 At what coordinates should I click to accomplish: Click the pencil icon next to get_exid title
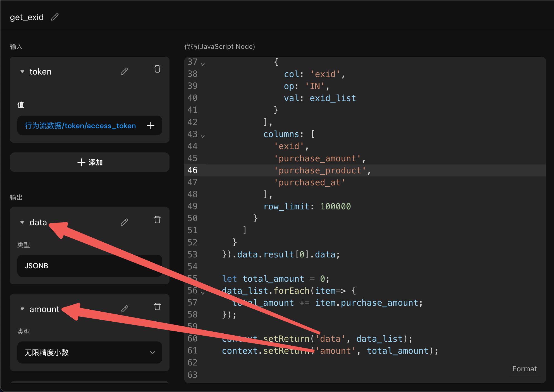(55, 17)
